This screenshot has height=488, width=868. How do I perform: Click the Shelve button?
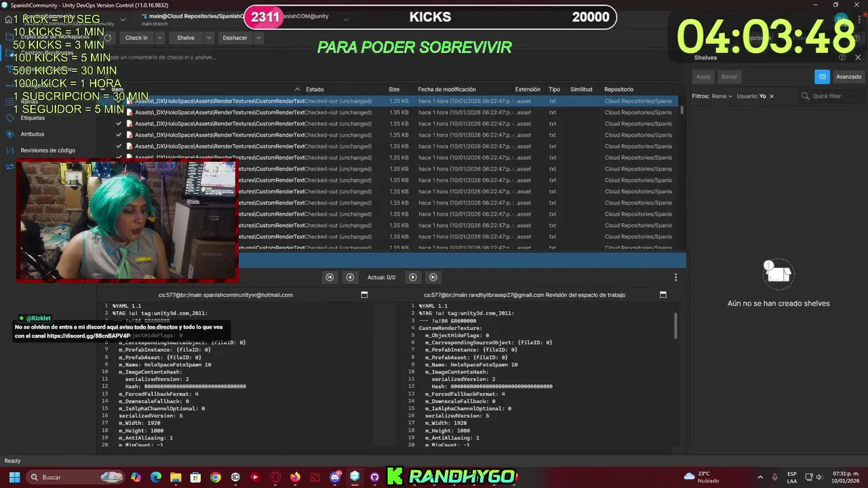(x=186, y=38)
